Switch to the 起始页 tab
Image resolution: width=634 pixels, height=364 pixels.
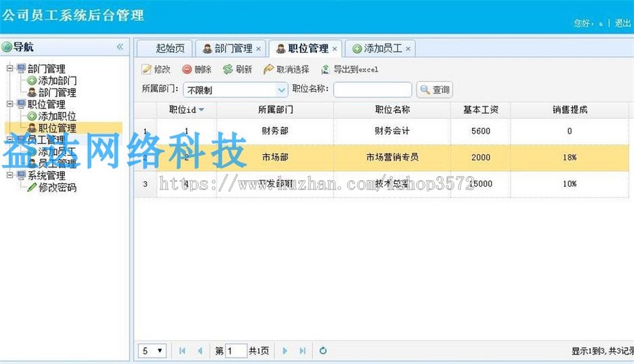pos(165,49)
